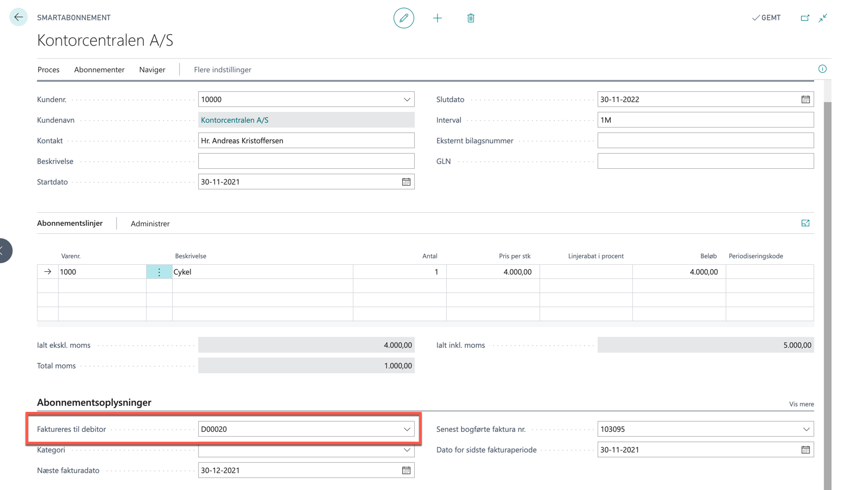Go back with the arrow button
The height and width of the screenshot is (490, 868).
(x=18, y=17)
